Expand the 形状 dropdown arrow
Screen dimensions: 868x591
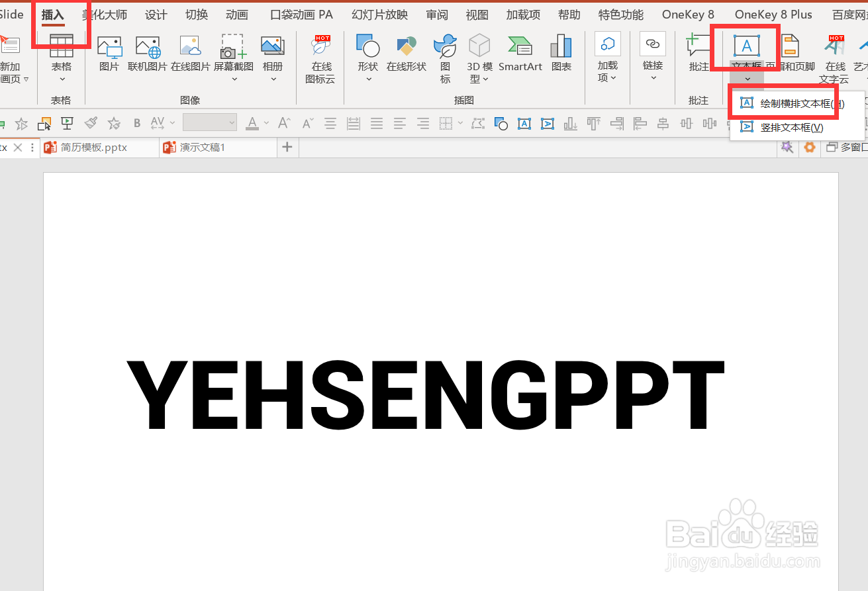[369, 80]
